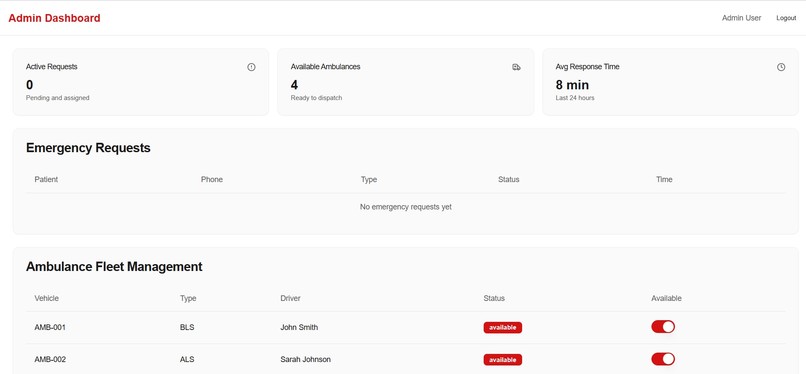Toggle availability switch for AMB-001

pos(663,327)
